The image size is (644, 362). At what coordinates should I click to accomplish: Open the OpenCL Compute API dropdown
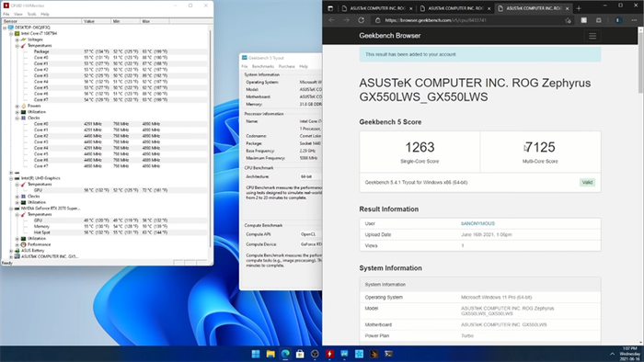[311, 234]
